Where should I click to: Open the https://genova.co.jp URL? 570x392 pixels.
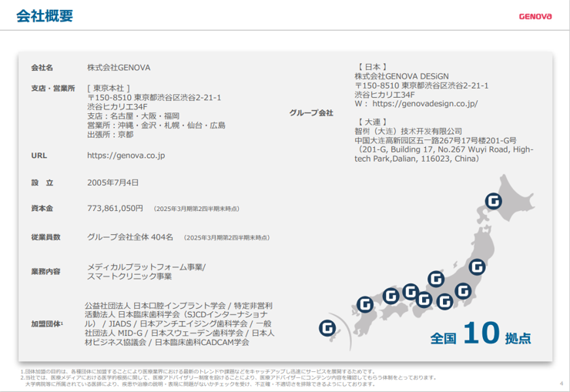(x=126, y=156)
